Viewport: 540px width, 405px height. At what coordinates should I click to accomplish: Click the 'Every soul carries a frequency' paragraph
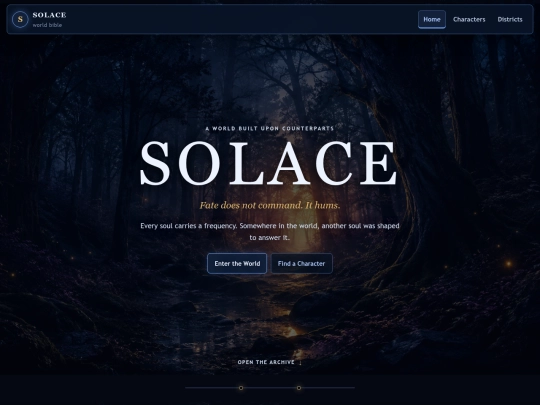tap(270, 231)
